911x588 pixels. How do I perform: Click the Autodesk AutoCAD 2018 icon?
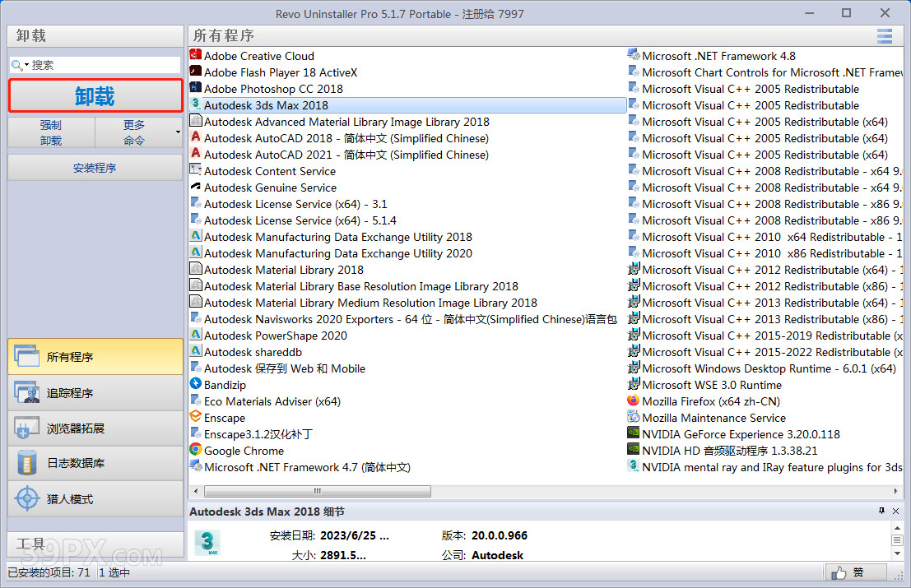[196, 137]
